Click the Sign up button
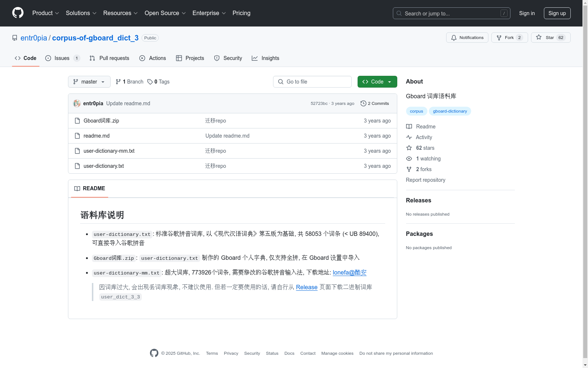Viewport: 588px width, 368px height. pos(557,13)
